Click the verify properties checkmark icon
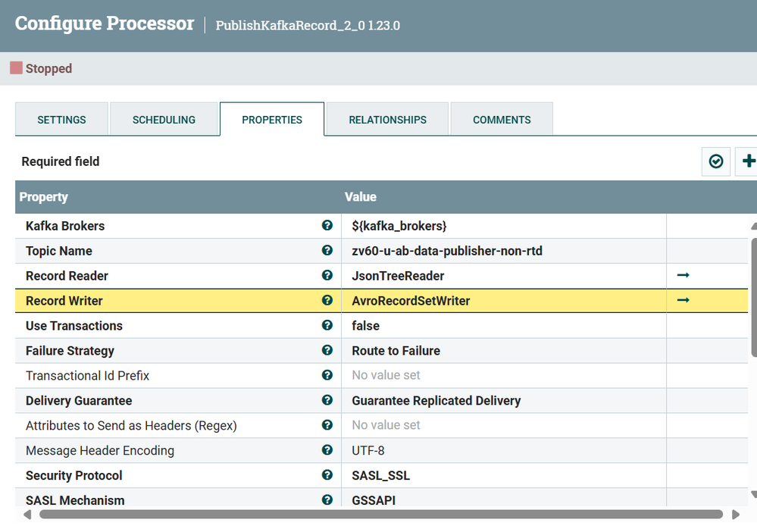 (x=716, y=161)
